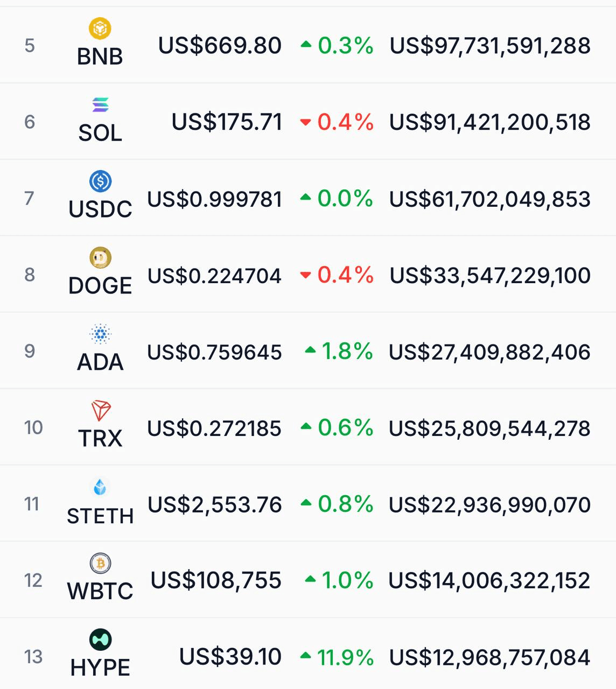
Task: Select the Cardano ADA logo icon
Action: tap(100, 334)
